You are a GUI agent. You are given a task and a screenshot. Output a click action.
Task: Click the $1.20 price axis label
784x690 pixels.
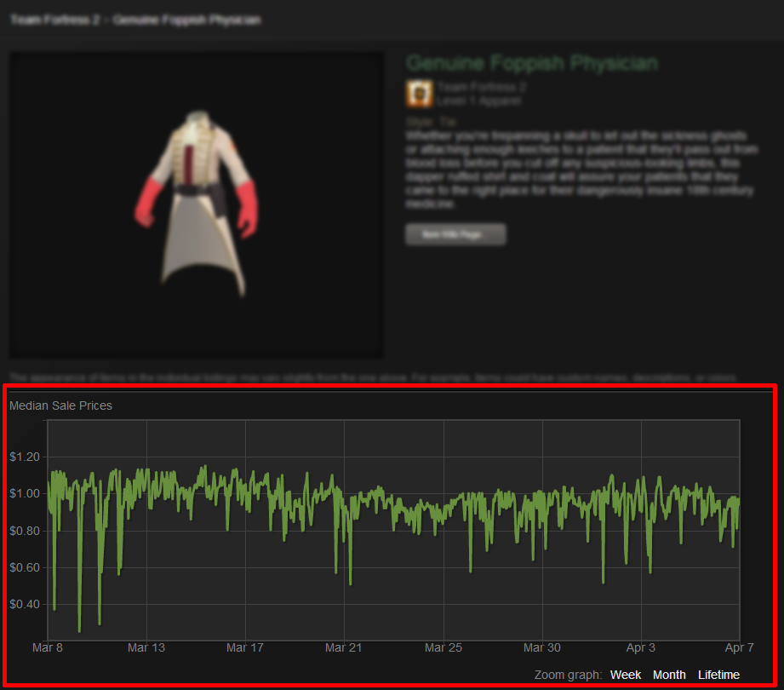coord(25,457)
